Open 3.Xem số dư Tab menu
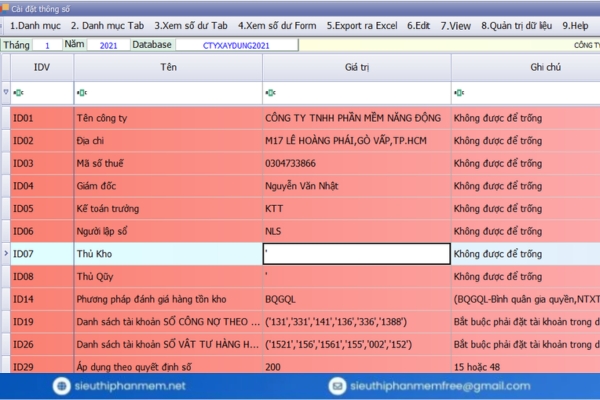Image resolution: width=600 pixels, height=400 pixels. [x=191, y=26]
